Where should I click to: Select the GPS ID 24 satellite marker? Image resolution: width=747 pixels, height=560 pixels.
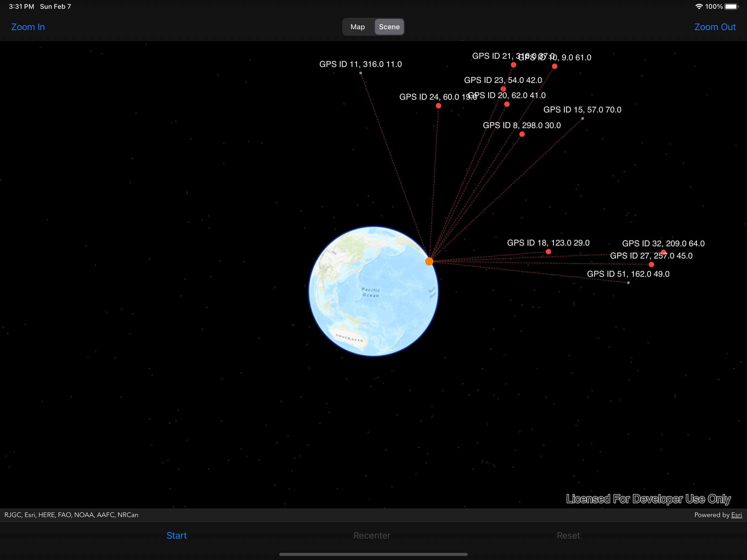(438, 106)
